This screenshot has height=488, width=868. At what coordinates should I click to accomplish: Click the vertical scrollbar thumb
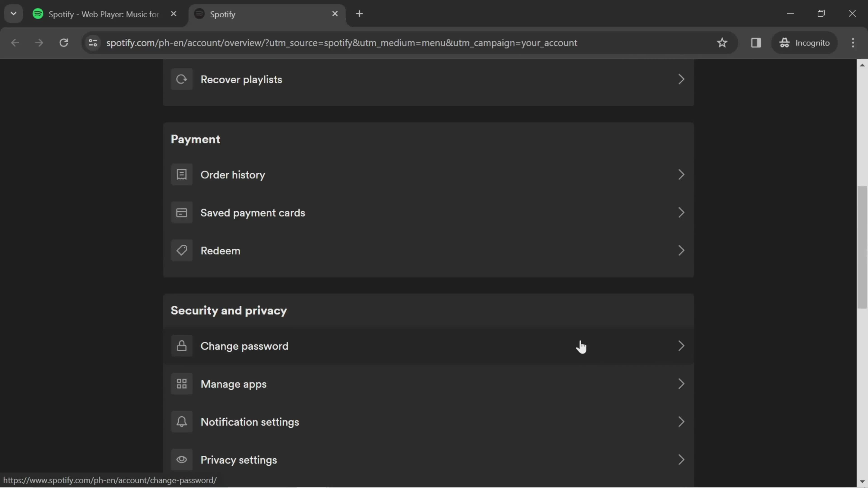(862, 247)
